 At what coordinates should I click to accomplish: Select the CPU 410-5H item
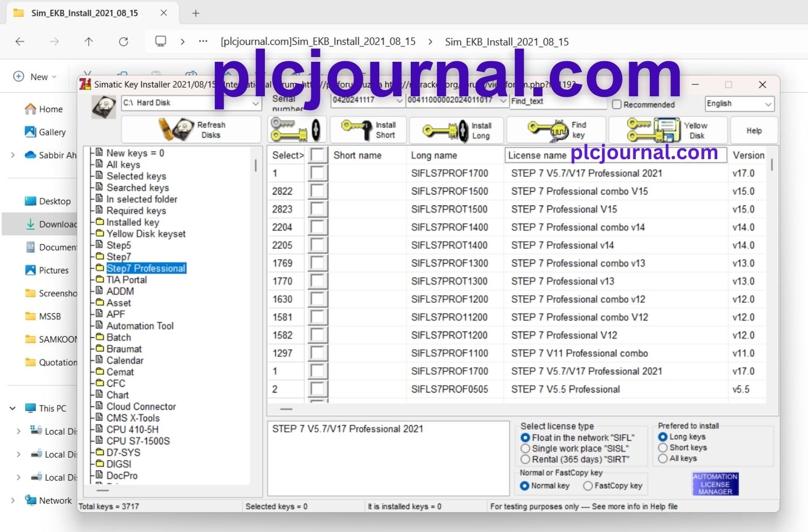point(132,430)
